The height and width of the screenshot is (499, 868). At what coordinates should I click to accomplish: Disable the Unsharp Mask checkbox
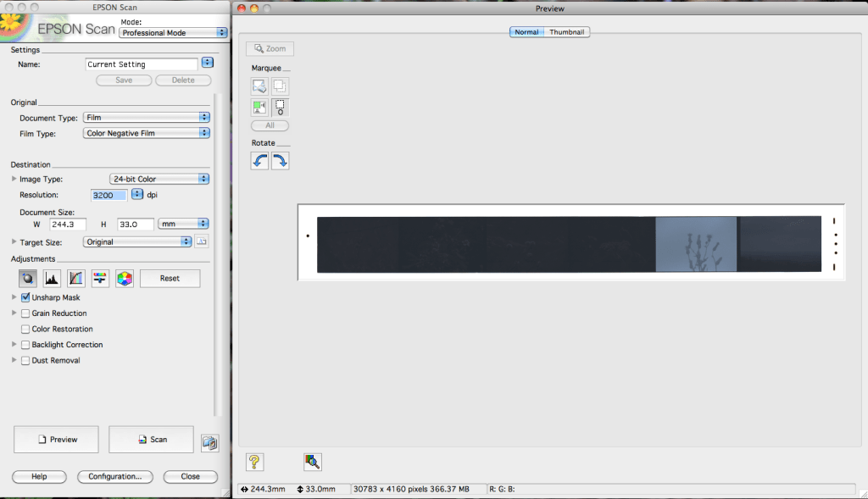coord(25,298)
